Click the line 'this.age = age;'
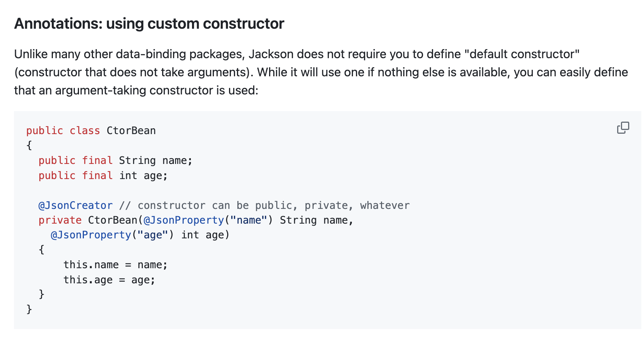This screenshot has height=343, width=644. (x=109, y=280)
